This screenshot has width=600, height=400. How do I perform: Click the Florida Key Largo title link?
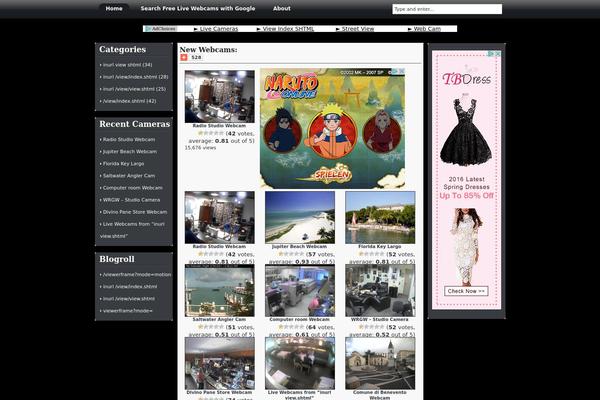(380, 247)
